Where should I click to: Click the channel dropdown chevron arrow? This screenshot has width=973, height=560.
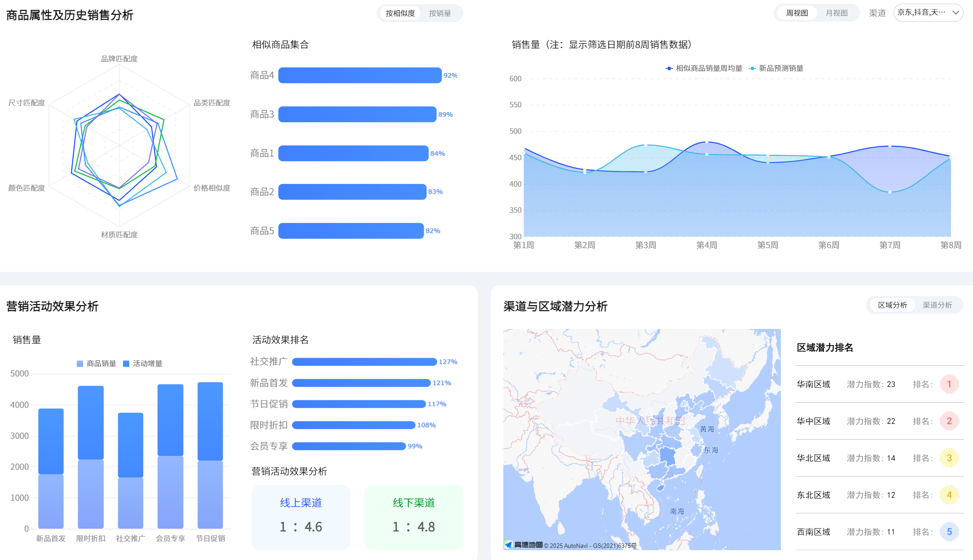point(955,13)
